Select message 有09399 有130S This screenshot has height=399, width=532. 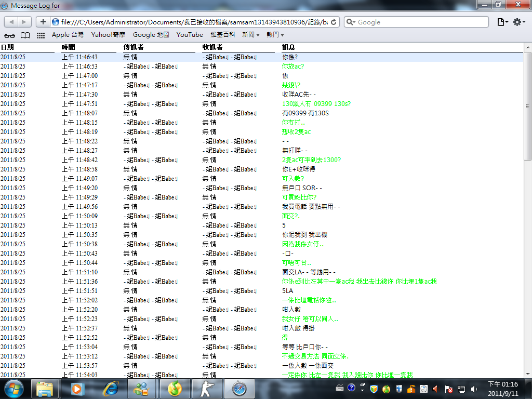coord(305,113)
